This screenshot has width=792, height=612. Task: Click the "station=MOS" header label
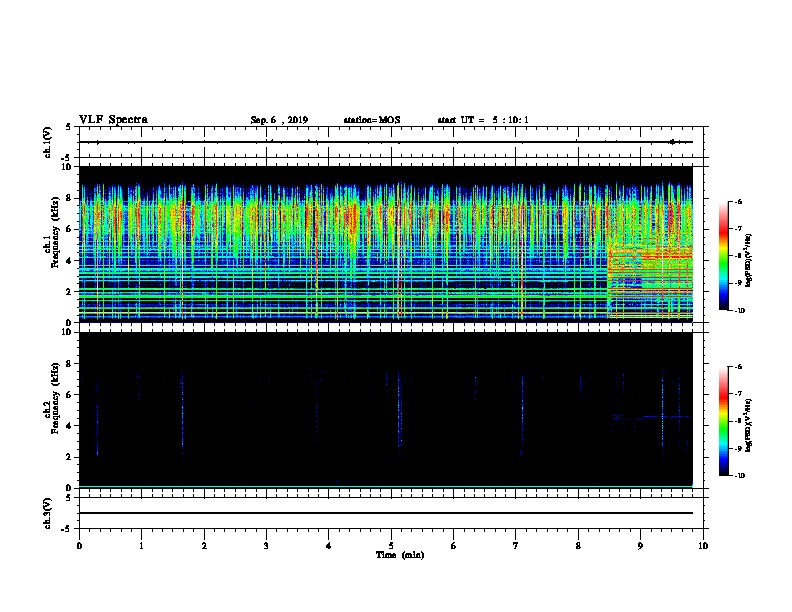tap(372, 120)
